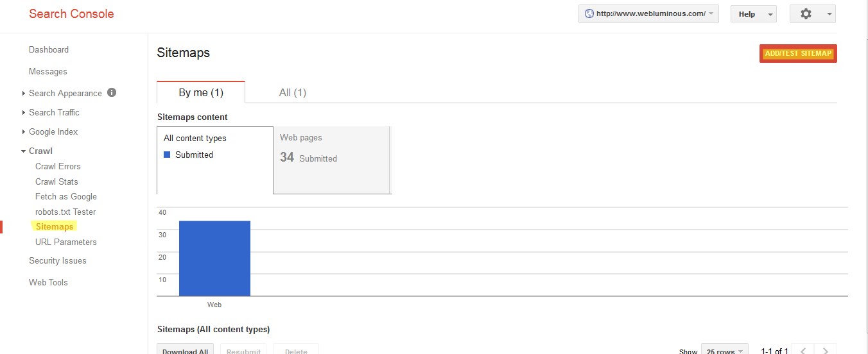Click the Sitemaps page heading
868x354 pixels.
[x=184, y=53]
